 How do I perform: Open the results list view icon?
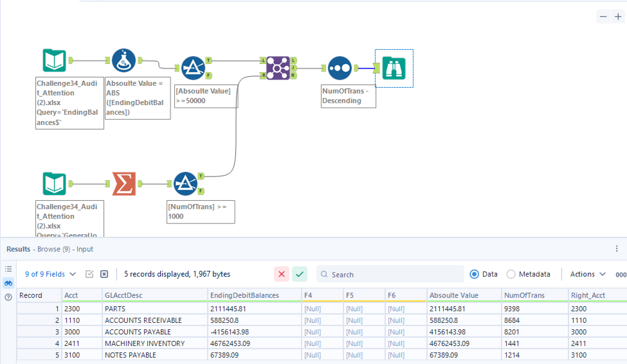[x=8, y=269]
